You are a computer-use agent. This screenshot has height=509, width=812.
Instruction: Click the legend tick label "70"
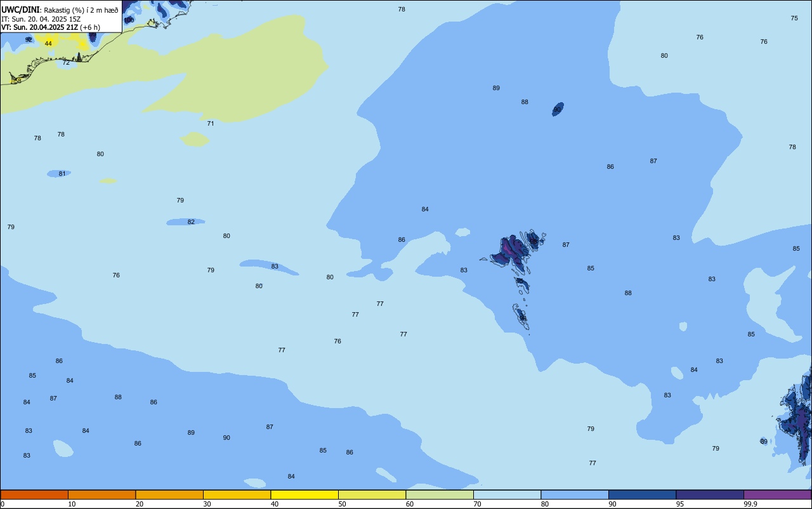[477, 504]
